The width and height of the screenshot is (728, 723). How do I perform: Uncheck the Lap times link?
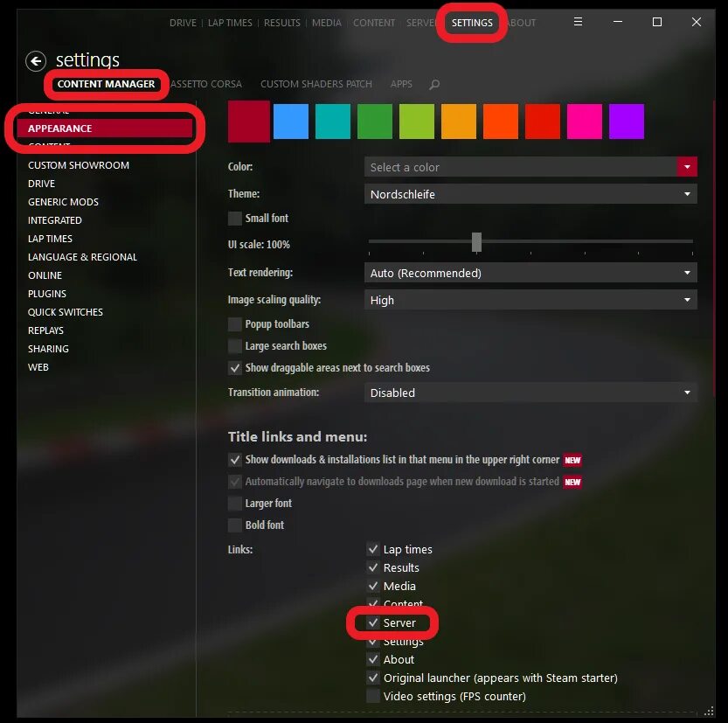tap(373, 549)
